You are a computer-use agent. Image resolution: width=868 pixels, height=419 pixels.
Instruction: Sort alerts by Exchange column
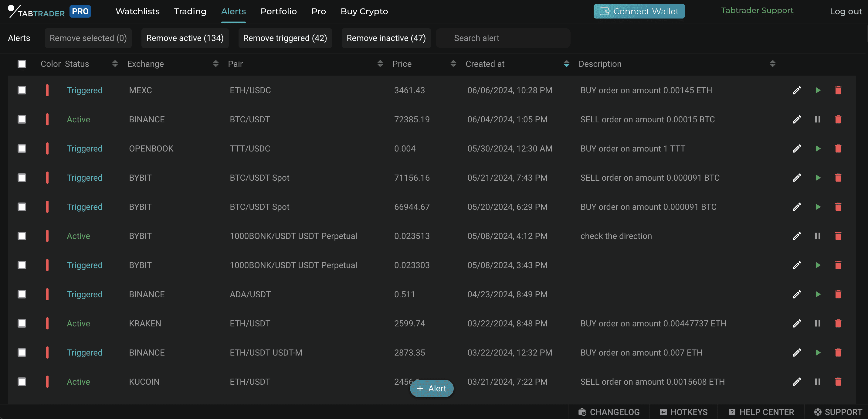[216, 64]
